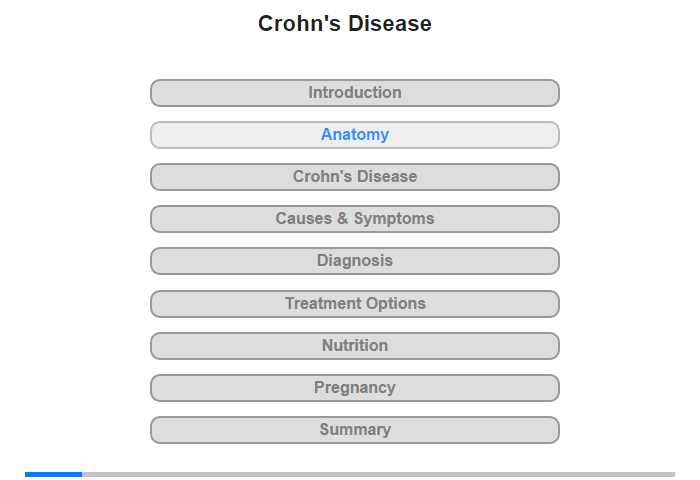The height and width of the screenshot is (480, 700).
Task: Click the Diagnosis menu button
Action: tap(355, 261)
